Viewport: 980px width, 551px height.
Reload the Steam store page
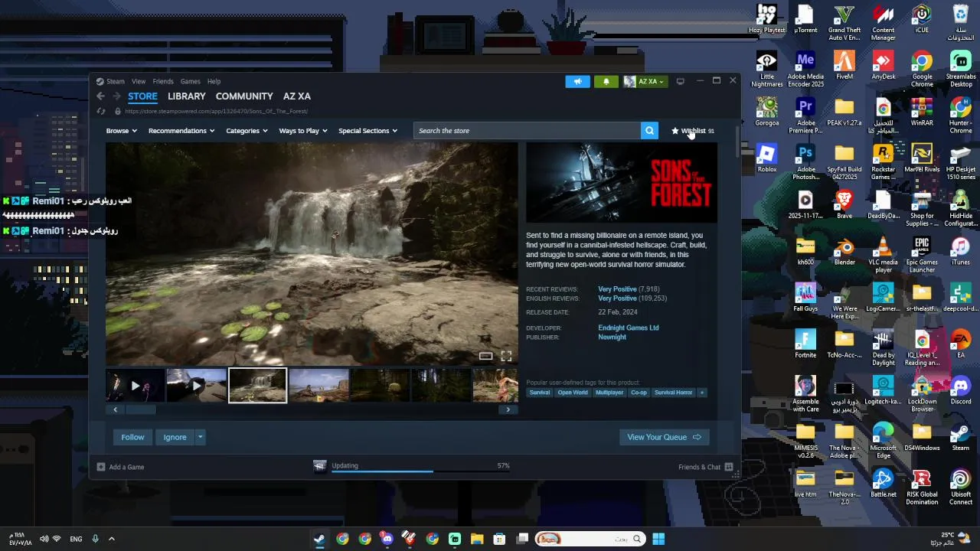coord(100,112)
